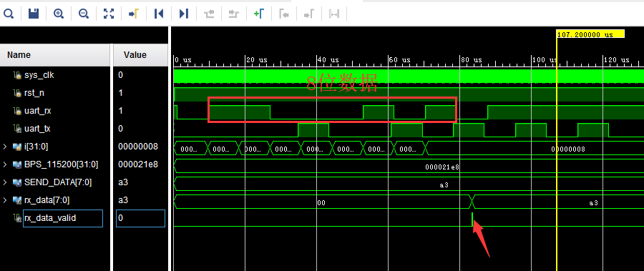This screenshot has height=271, width=644.
Task: Click the Next Transition icon
Action: click(x=234, y=14)
